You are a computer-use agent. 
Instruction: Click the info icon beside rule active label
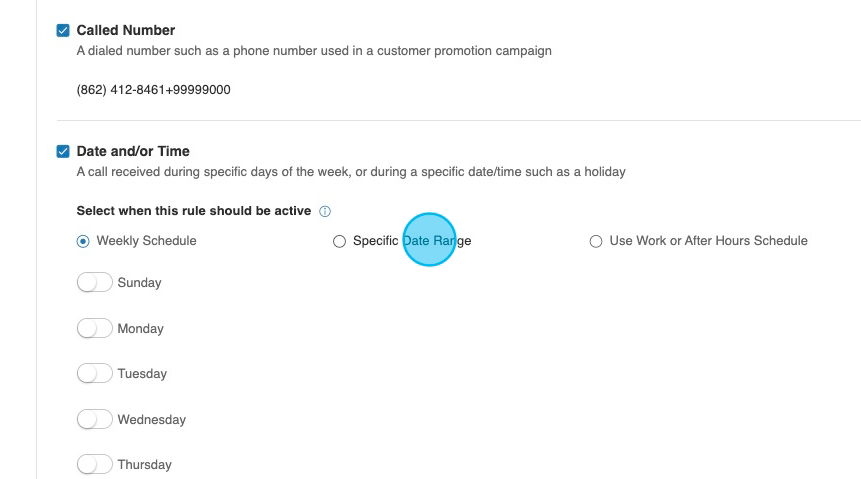tap(324, 212)
